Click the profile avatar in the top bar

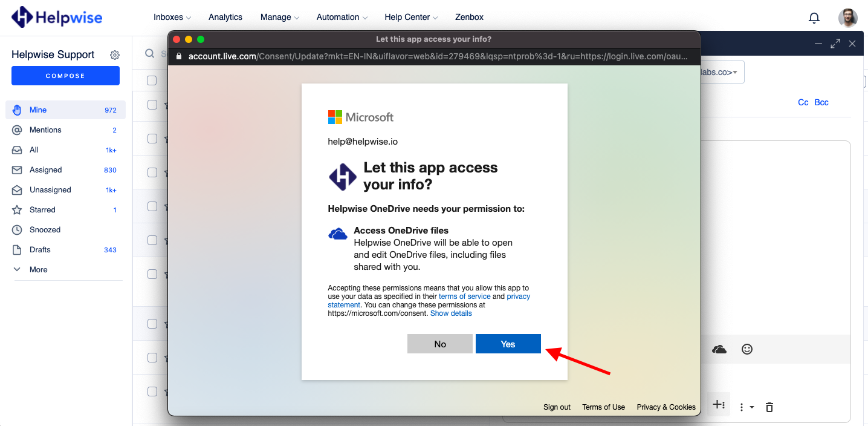pos(848,18)
